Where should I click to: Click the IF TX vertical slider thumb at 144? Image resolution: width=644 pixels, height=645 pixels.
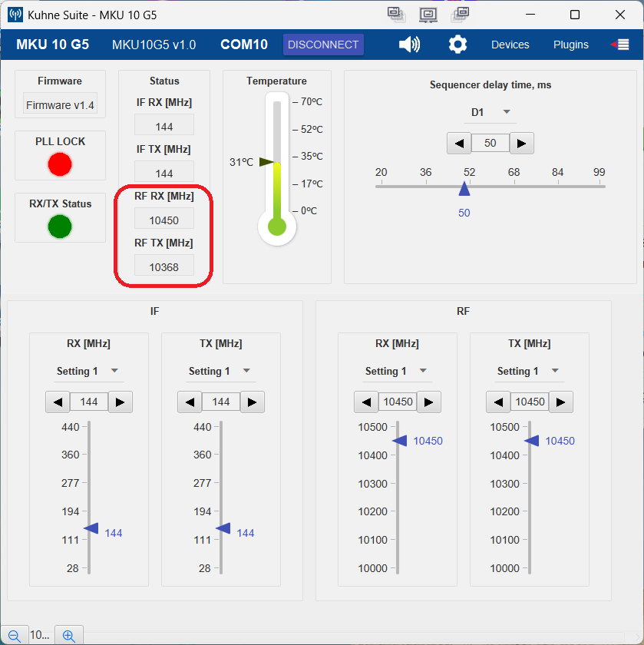[223, 528]
